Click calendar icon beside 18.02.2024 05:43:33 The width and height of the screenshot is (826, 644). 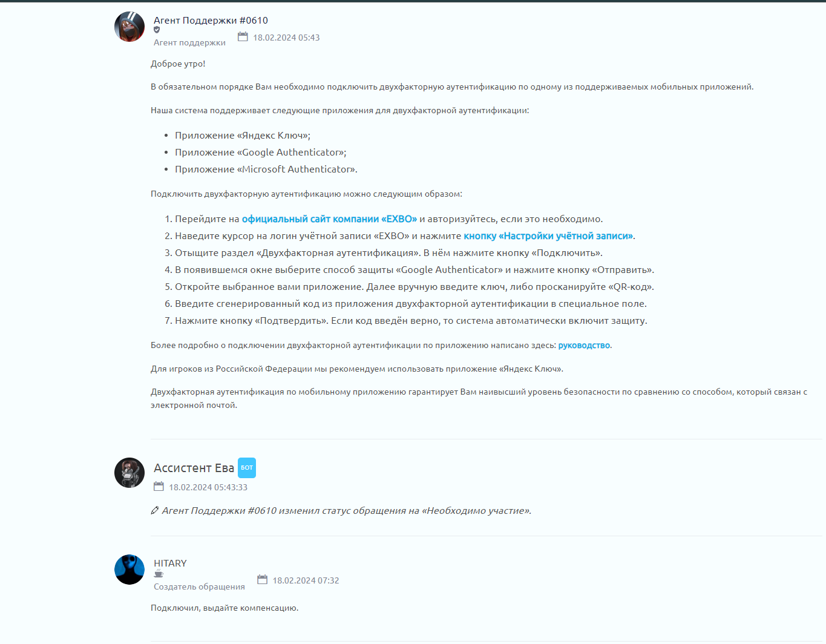coord(159,487)
